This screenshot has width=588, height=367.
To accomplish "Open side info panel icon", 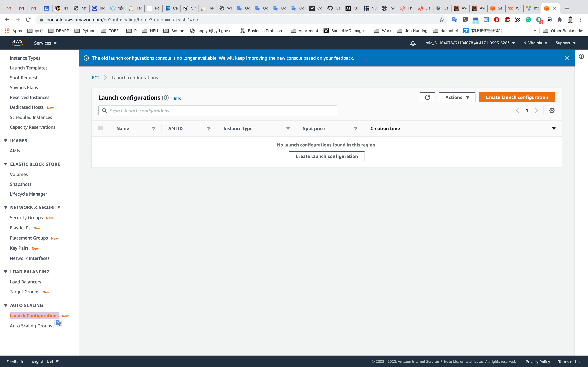I will pyautogui.click(x=581, y=57).
